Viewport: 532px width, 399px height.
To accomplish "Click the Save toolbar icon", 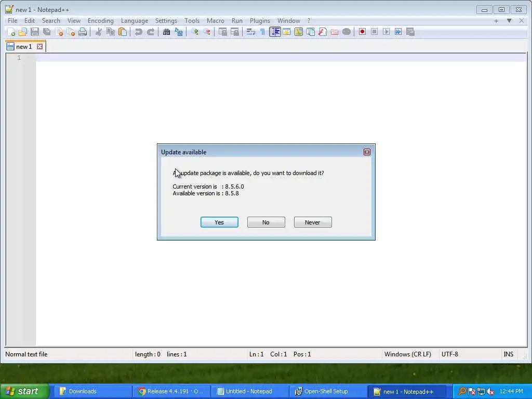I will (35, 32).
